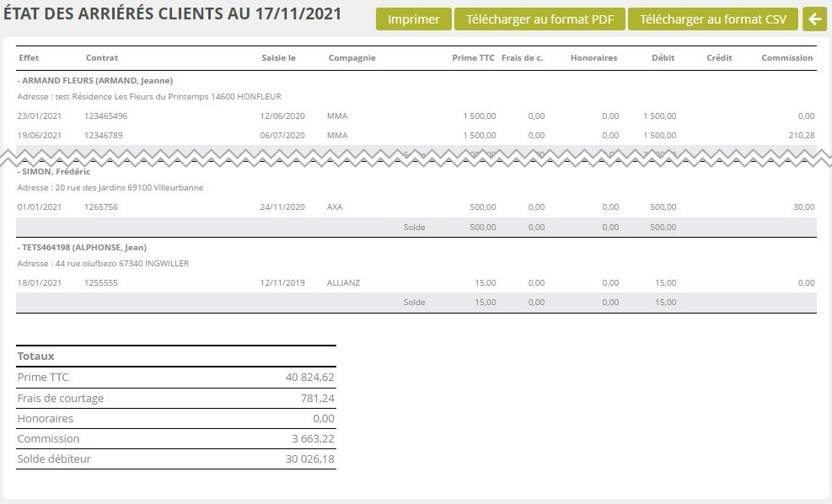
Task: Click the Prime TTC column header
Action: pyautogui.click(x=474, y=58)
